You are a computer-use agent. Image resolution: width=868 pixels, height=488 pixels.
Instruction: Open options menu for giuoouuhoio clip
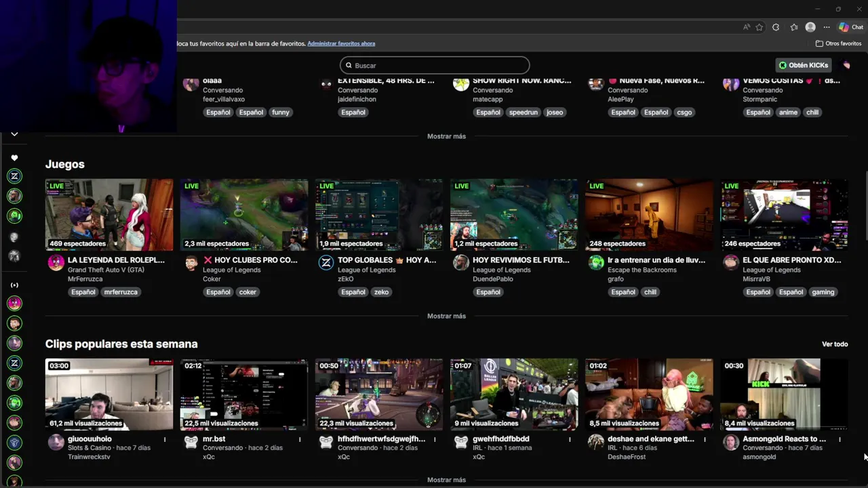tap(165, 439)
